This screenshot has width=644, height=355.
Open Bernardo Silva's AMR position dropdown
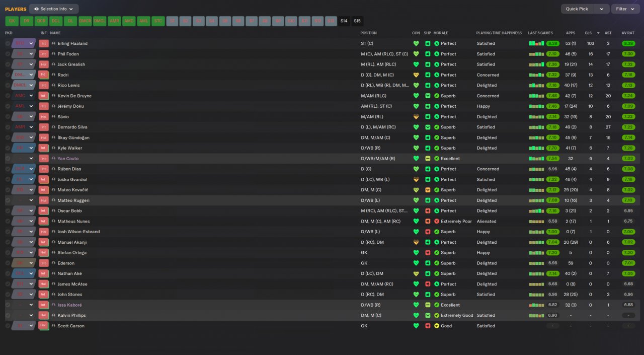[x=24, y=127]
